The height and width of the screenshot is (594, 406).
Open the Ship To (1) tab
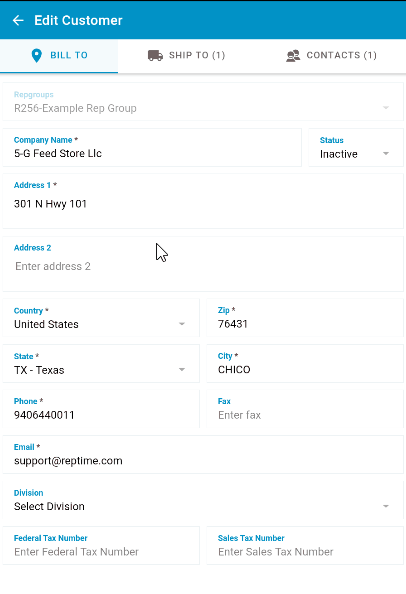point(186,55)
